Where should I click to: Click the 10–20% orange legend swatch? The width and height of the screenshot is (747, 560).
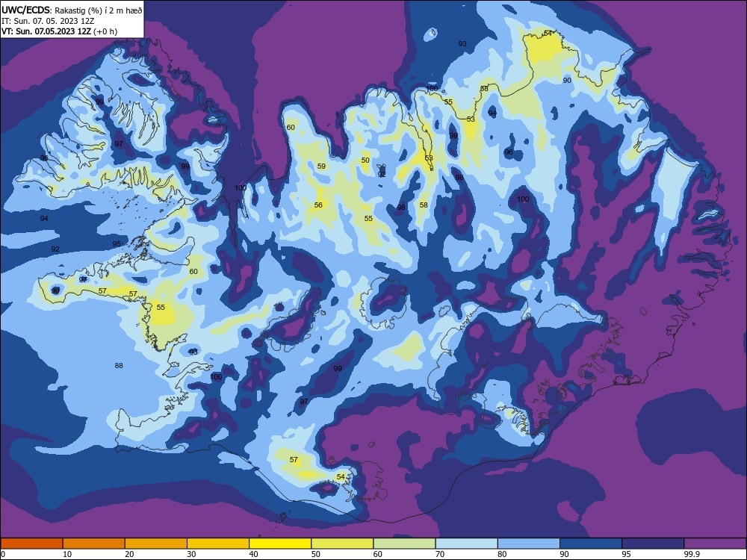click(x=94, y=544)
